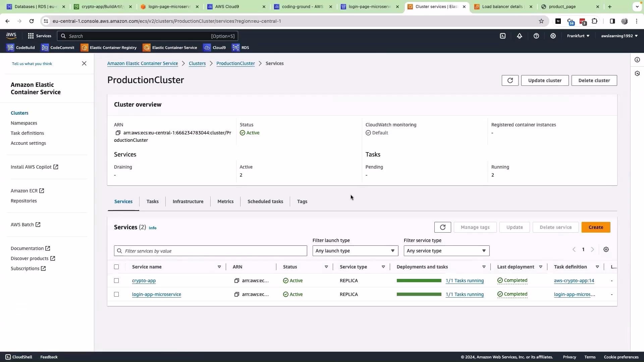Open the console settings gear
This screenshot has width=644, height=362.
point(553,36)
